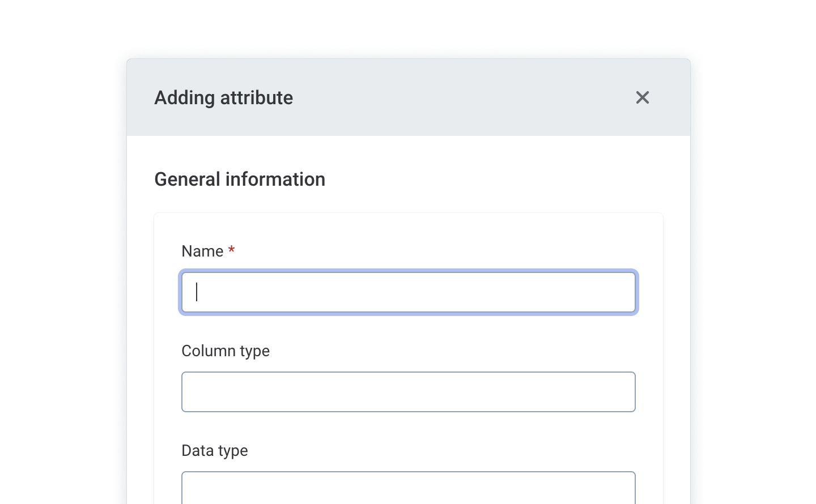Open the Data type dropdown box
The width and height of the screenshot is (816, 504).
408,488
